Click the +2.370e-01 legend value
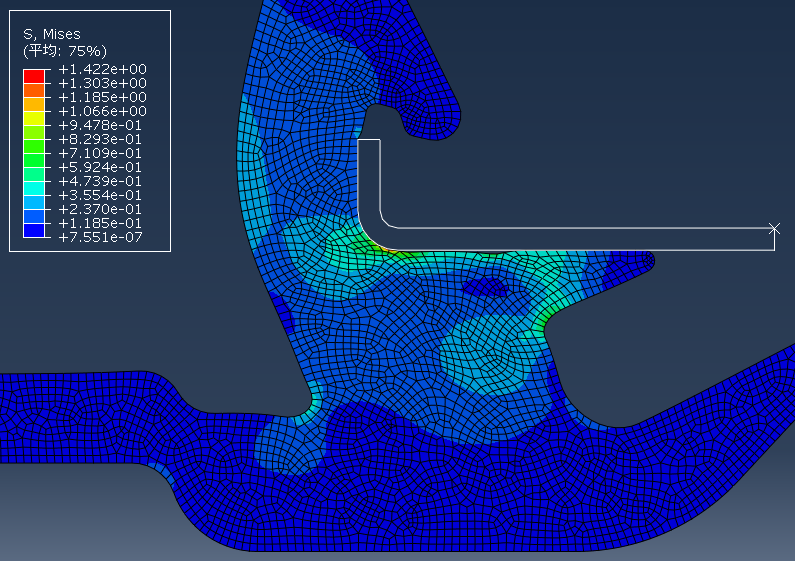The width and height of the screenshot is (795, 561). click(x=102, y=209)
